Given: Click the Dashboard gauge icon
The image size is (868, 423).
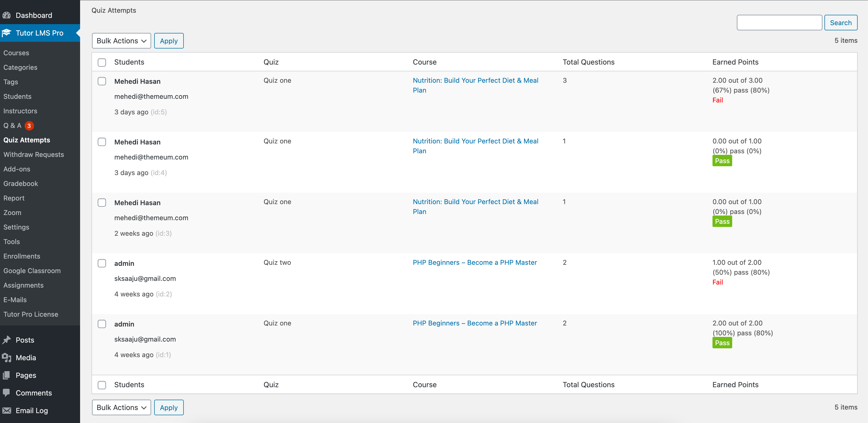Looking at the screenshot, I should tap(7, 15).
